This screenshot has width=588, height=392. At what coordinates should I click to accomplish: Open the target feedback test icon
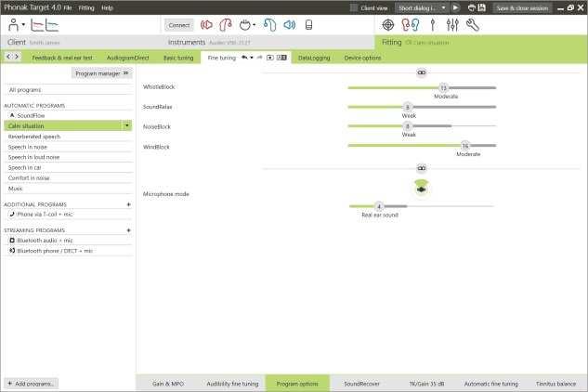(x=388, y=25)
